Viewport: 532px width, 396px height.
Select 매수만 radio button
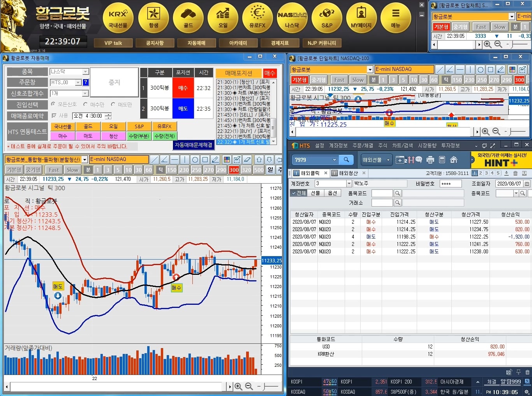tap(86, 104)
